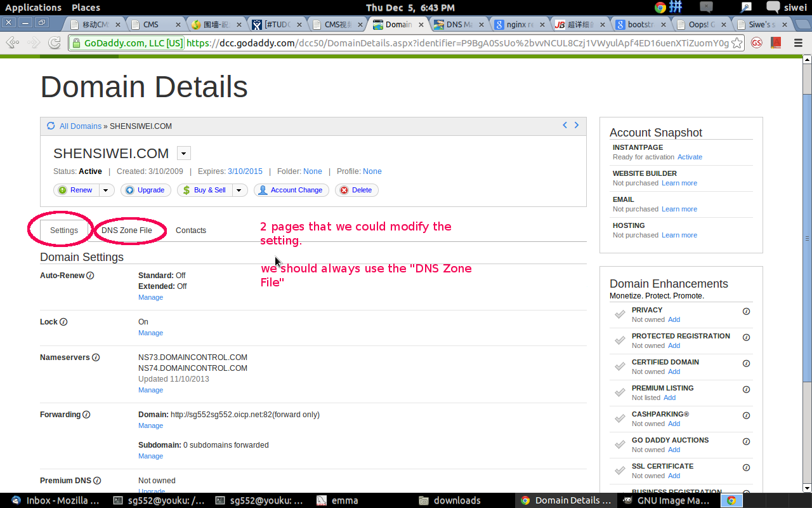Image resolution: width=812 pixels, height=508 pixels.
Task: Expand the Renew button dropdown arrow
Action: click(105, 190)
